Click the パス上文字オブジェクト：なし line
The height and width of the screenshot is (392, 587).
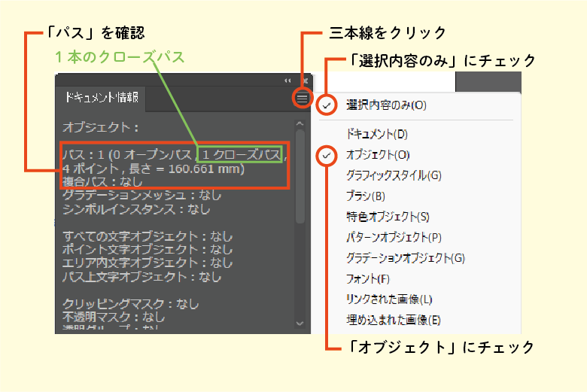(142, 277)
